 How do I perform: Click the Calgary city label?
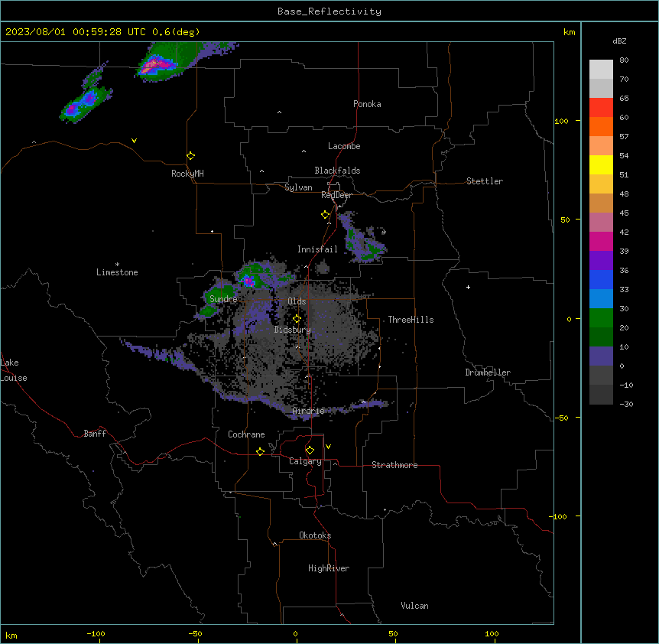305,461
